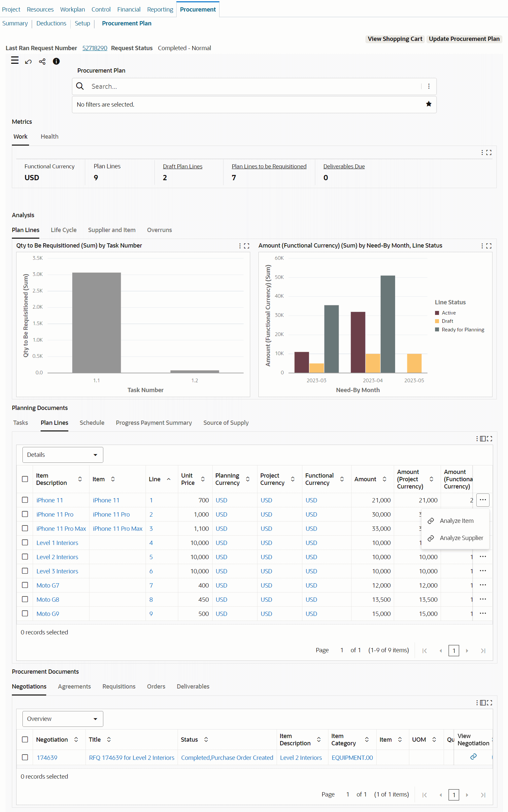This screenshot has width=508, height=812.
Task: Select the Level 2 Interiors row checkbox
Action: pyautogui.click(x=25, y=557)
